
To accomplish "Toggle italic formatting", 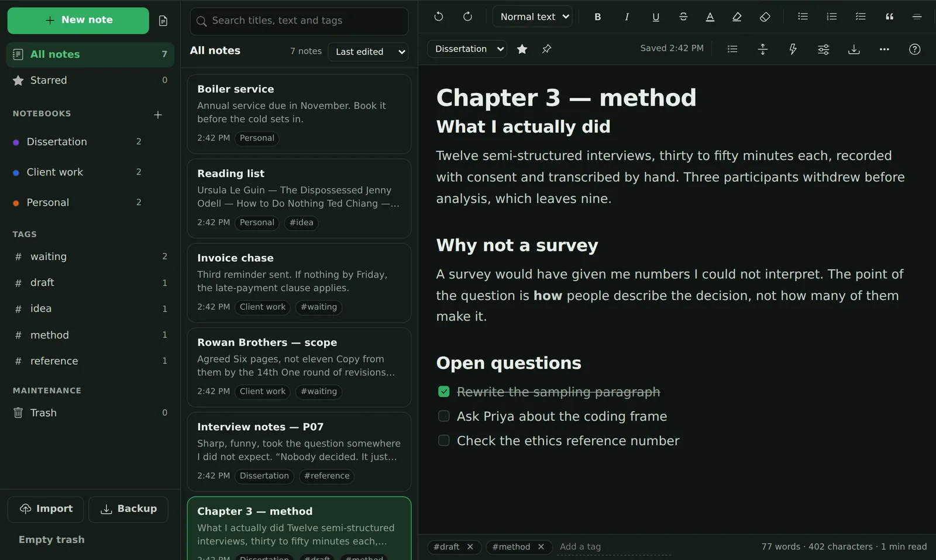I will click(627, 17).
